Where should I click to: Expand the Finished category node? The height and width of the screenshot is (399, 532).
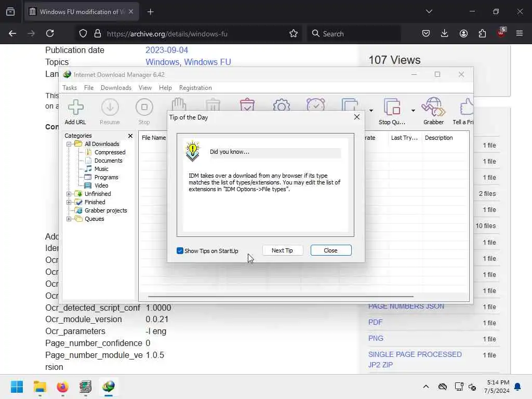69,202
